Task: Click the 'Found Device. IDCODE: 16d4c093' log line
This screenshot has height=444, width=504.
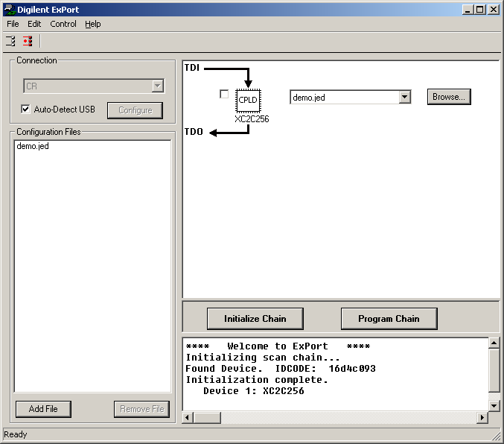Action: point(281,369)
